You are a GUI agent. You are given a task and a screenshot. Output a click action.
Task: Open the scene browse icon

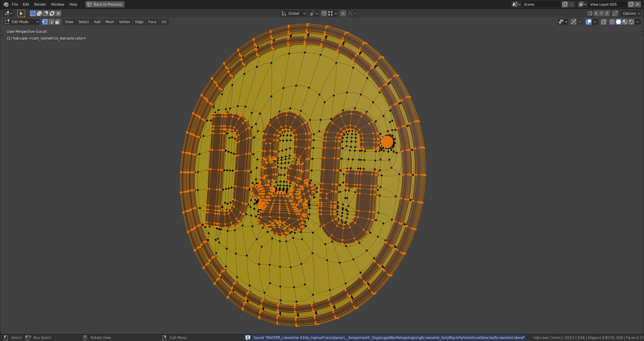[x=516, y=4]
